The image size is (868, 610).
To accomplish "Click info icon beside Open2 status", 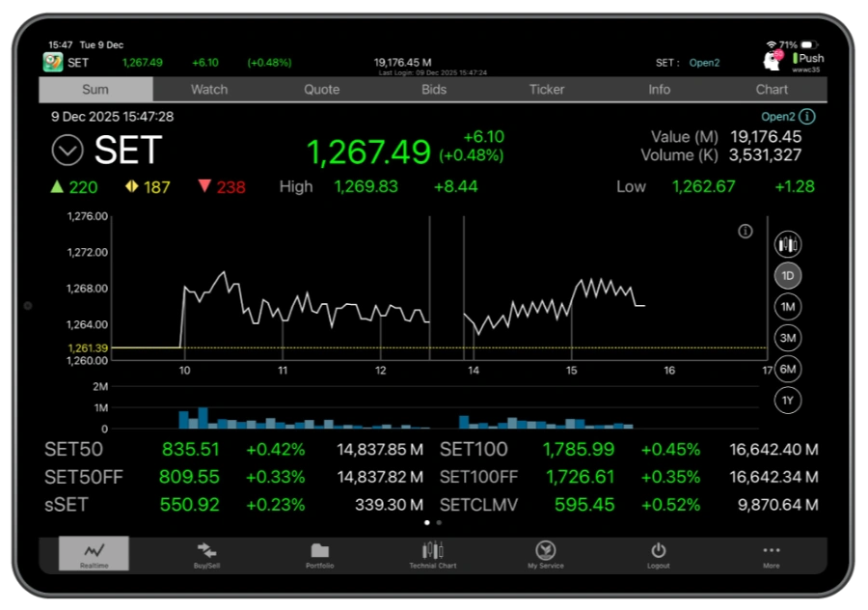I will [807, 117].
